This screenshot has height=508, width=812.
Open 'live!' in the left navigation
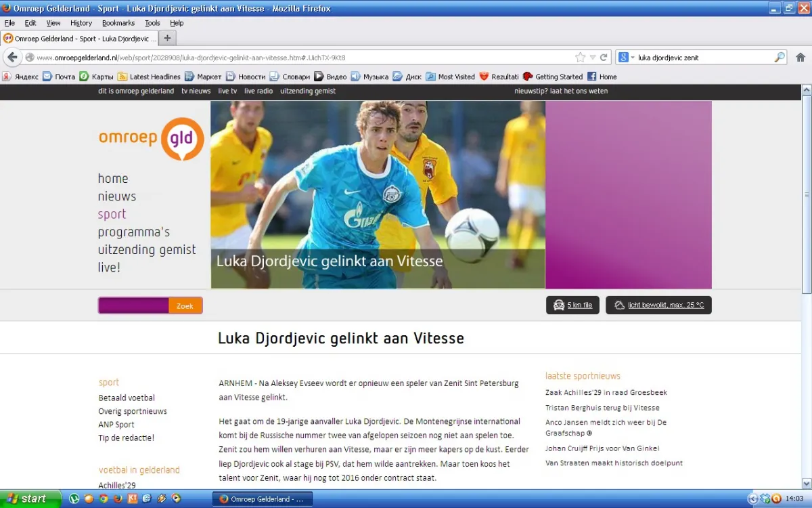point(109,268)
